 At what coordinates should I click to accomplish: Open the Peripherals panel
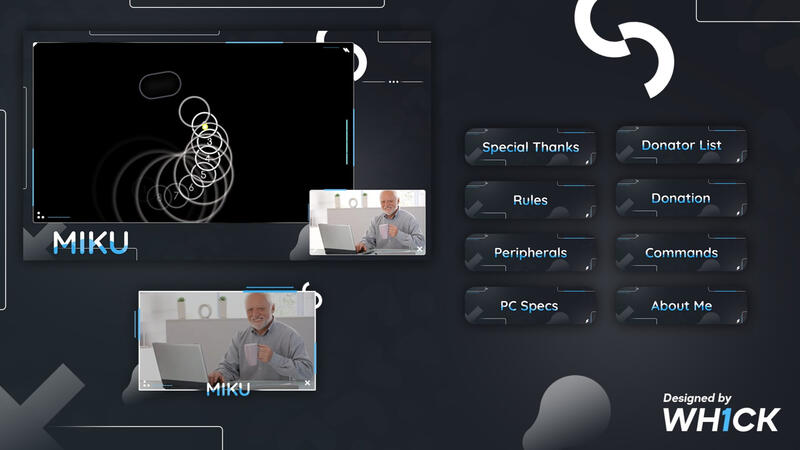[x=530, y=253]
